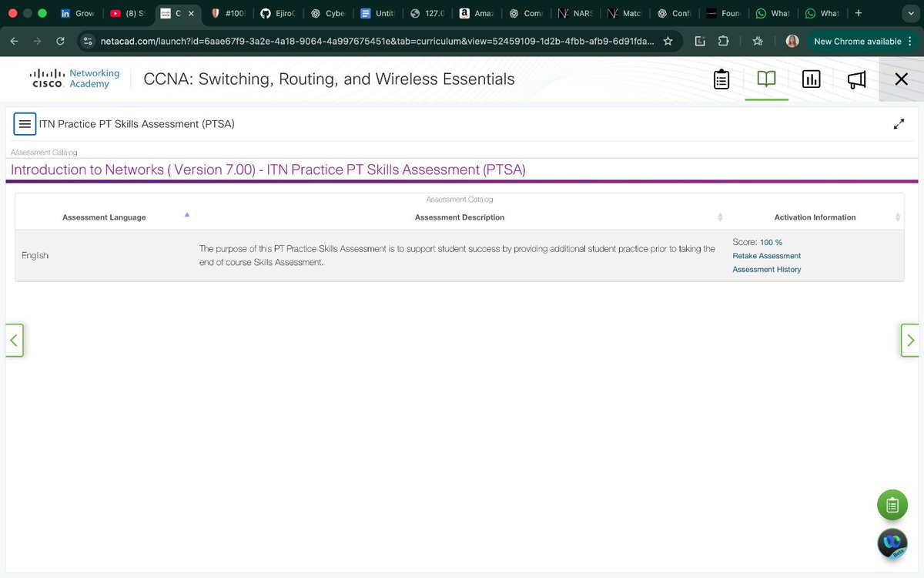Open the site information icon in address bar

tap(87, 42)
